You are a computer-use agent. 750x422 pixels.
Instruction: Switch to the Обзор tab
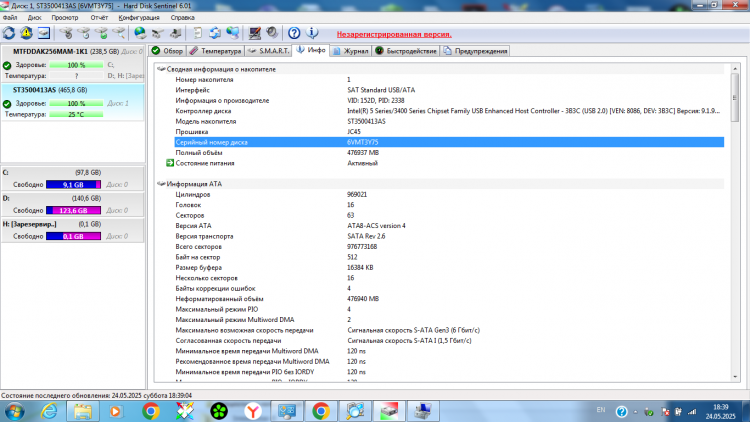(x=167, y=51)
